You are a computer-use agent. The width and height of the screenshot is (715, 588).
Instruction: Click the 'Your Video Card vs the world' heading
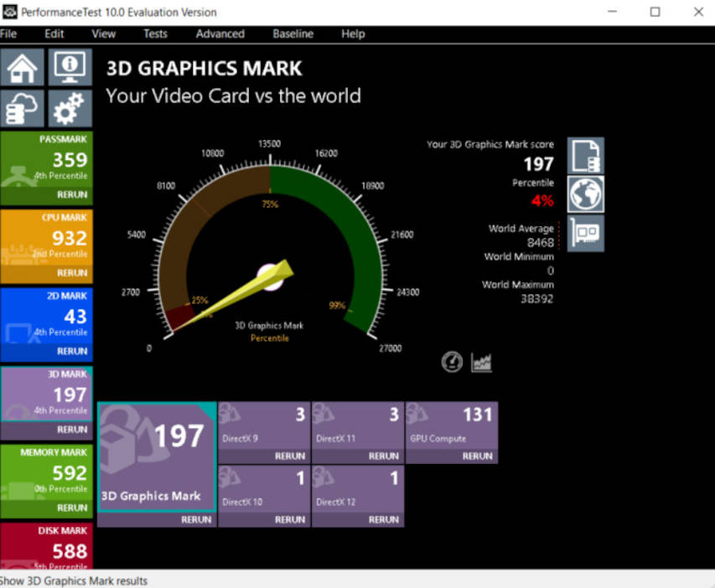234,96
